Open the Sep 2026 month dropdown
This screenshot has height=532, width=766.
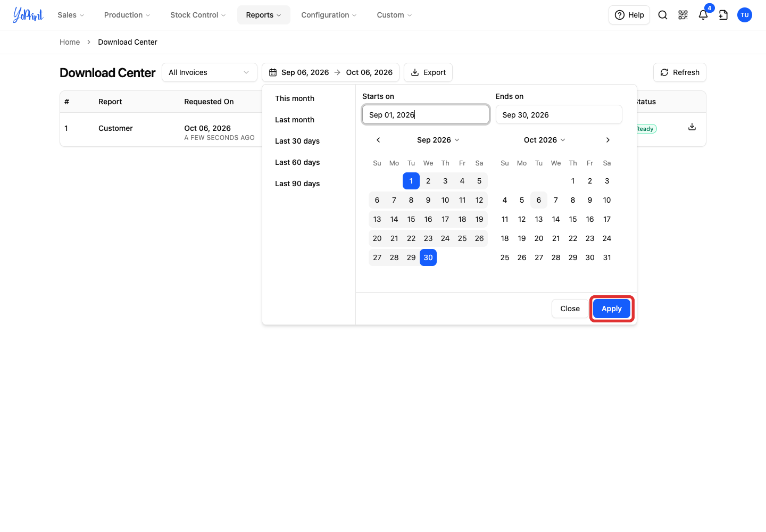point(438,140)
